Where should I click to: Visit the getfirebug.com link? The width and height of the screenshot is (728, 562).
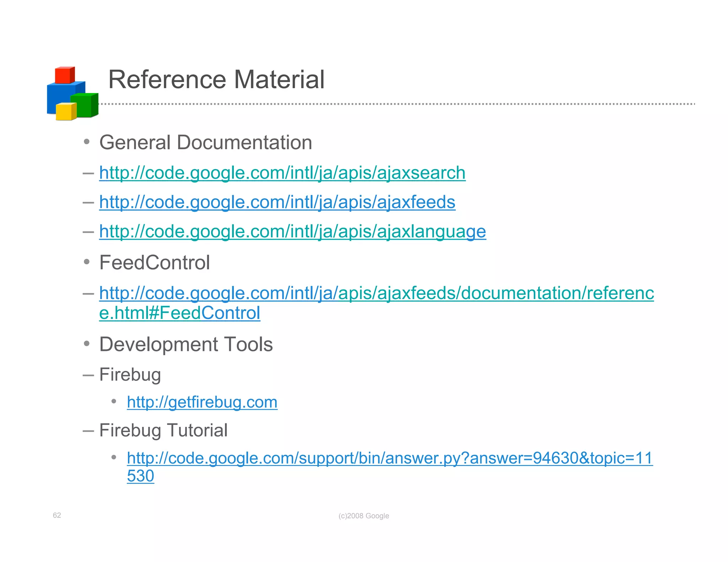pyautogui.click(x=202, y=402)
